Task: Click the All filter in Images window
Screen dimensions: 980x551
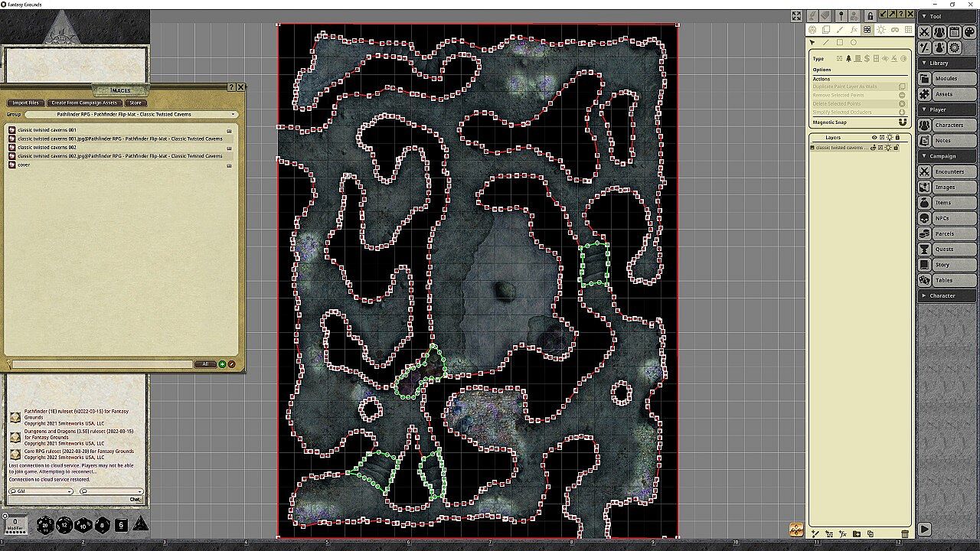Action: click(x=204, y=364)
